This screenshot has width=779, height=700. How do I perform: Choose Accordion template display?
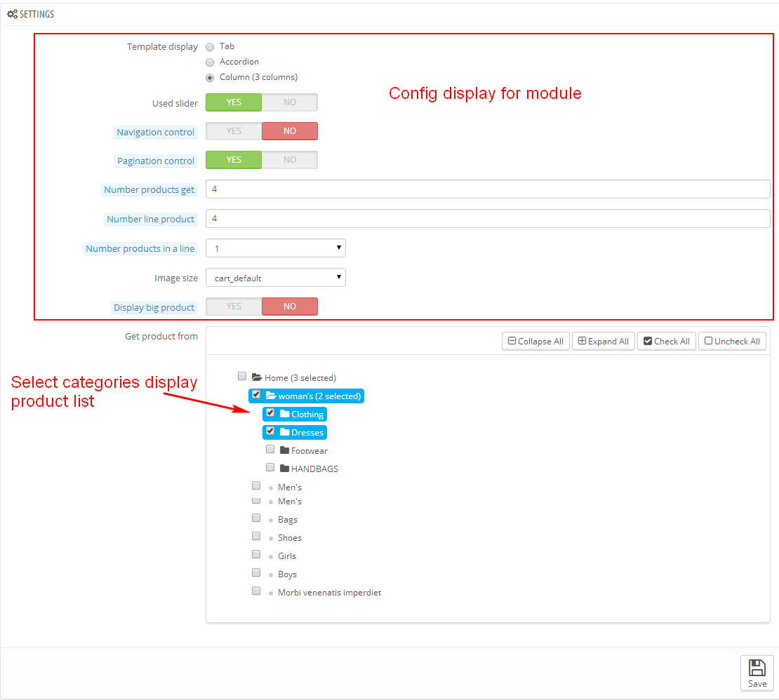point(210,62)
